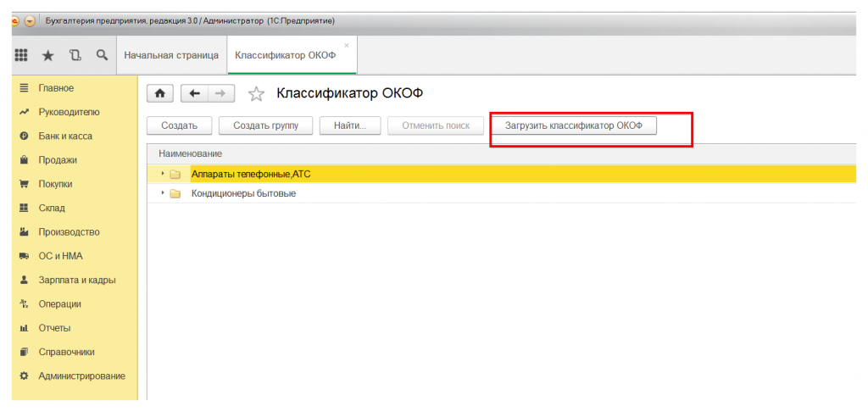Click the Отчеты bar chart icon
The width and height of the screenshot is (868, 412).
tap(24, 328)
